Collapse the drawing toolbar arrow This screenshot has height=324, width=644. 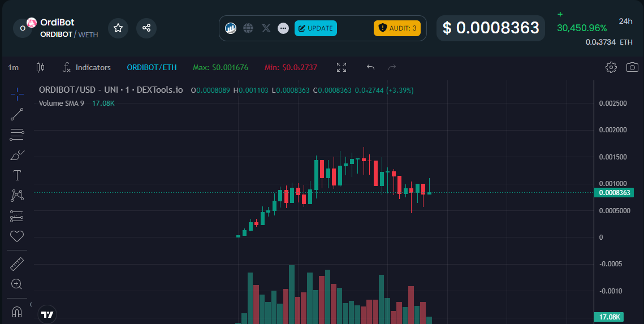coord(31,304)
